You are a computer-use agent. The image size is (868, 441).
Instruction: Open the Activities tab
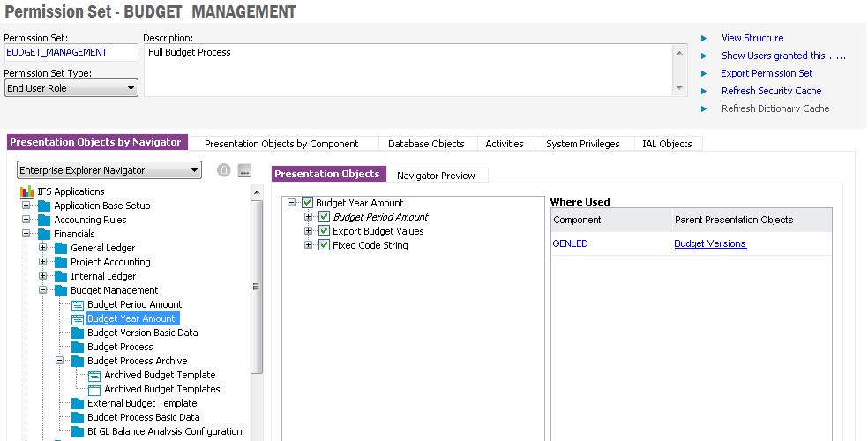click(505, 144)
